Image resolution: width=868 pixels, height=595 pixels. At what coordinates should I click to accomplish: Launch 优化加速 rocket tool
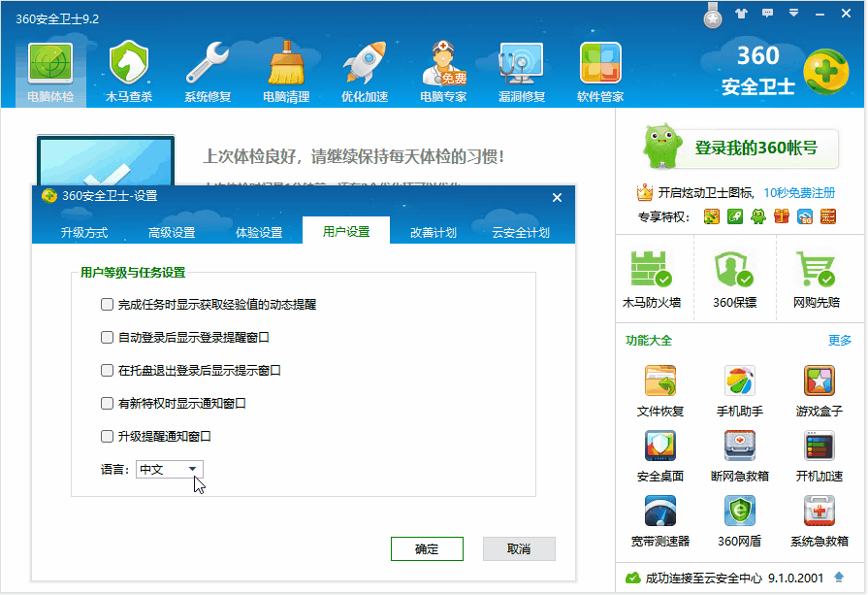point(365,72)
